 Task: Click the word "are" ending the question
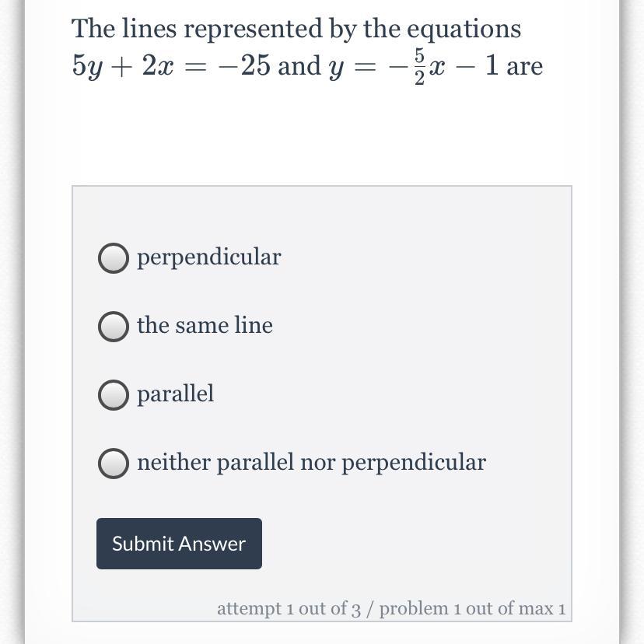pyautogui.click(x=525, y=66)
